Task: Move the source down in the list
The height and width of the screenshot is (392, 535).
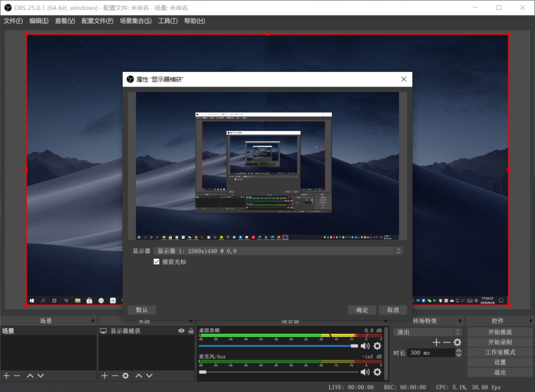Action: coord(149,376)
